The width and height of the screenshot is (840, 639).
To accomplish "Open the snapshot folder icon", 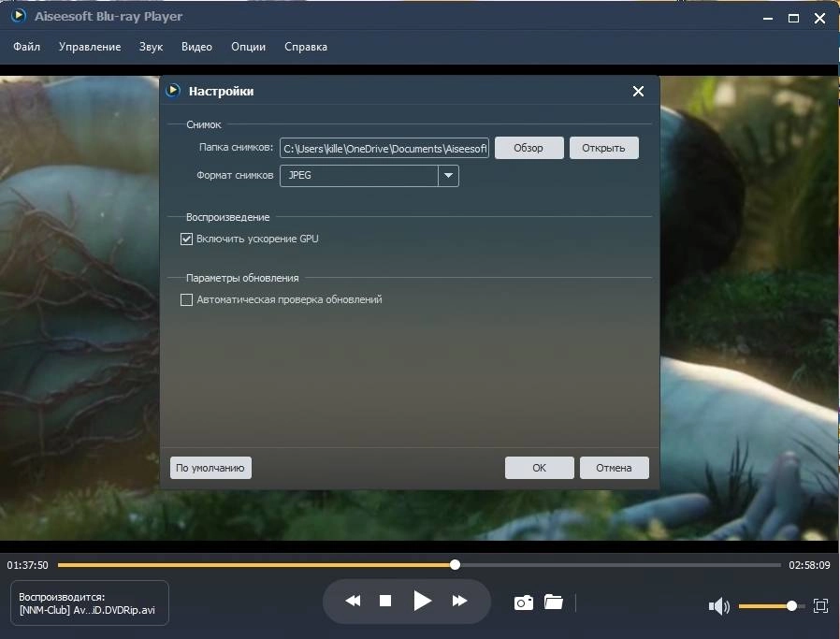I will [554, 602].
